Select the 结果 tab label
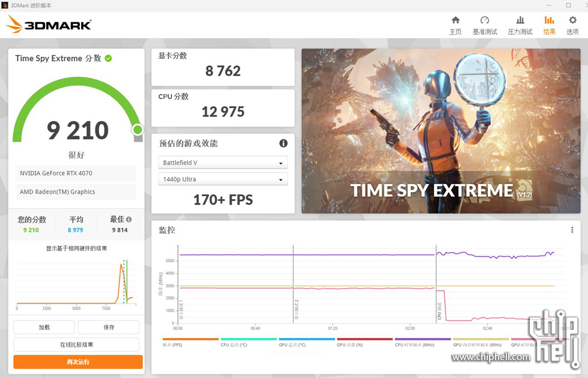The width and height of the screenshot is (588, 378). (x=549, y=32)
